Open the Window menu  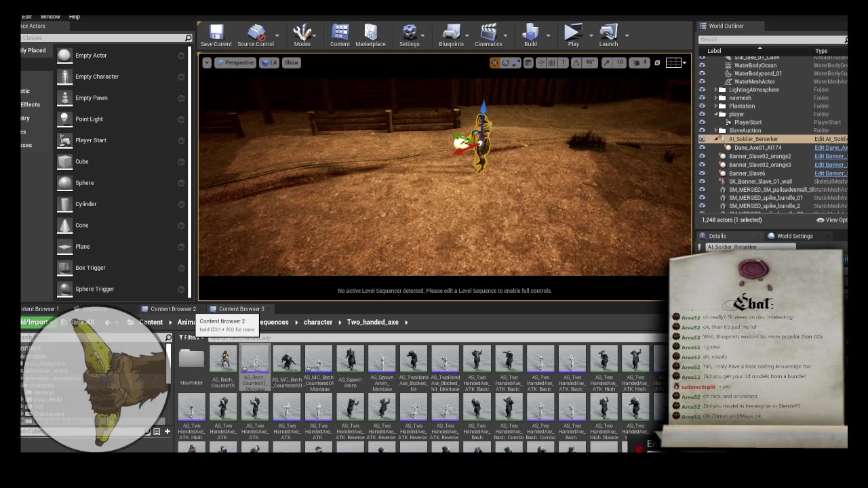[x=50, y=16]
